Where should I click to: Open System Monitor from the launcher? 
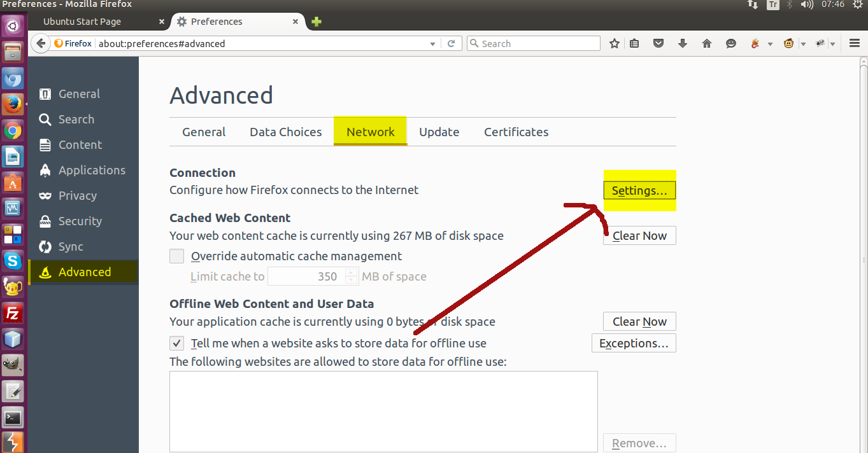13,209
